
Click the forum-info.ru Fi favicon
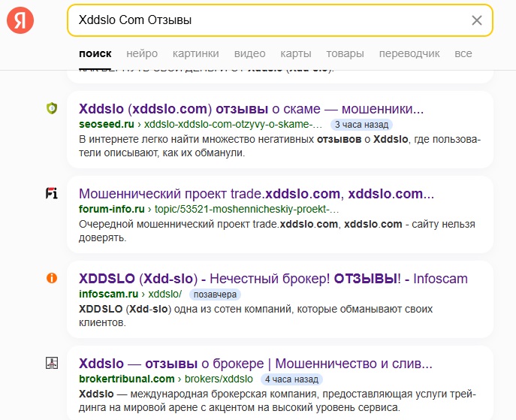coord(52,193)
